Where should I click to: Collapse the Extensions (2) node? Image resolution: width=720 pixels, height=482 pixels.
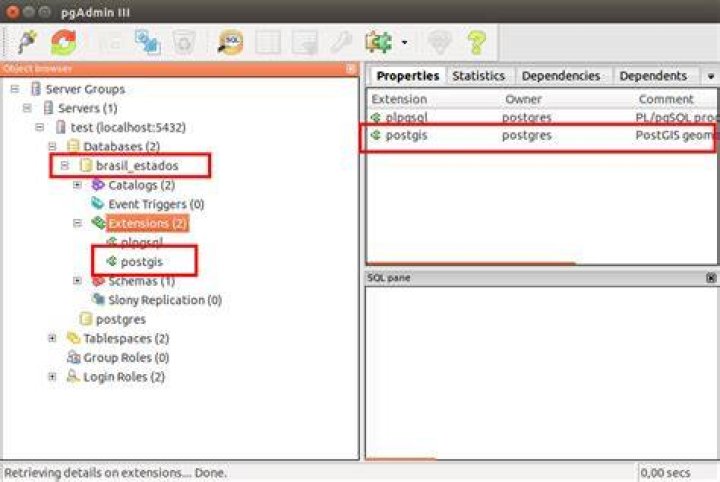tap(77, 223)
